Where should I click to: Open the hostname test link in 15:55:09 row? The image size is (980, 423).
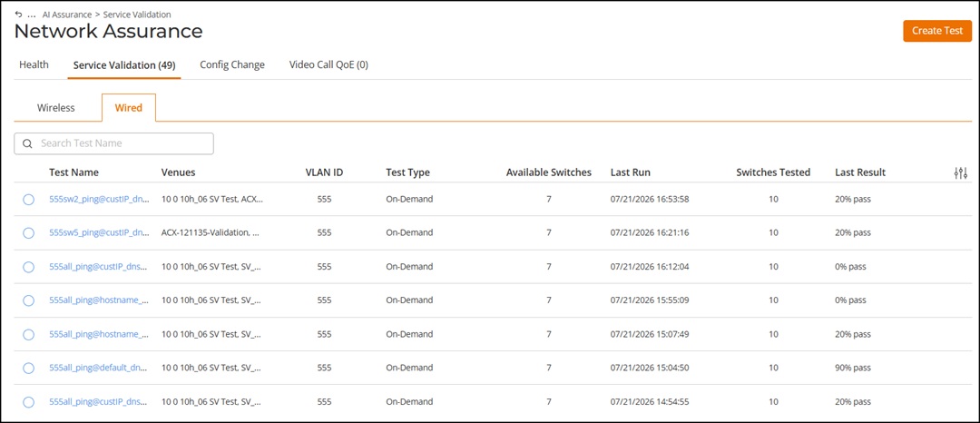point(100,300)
